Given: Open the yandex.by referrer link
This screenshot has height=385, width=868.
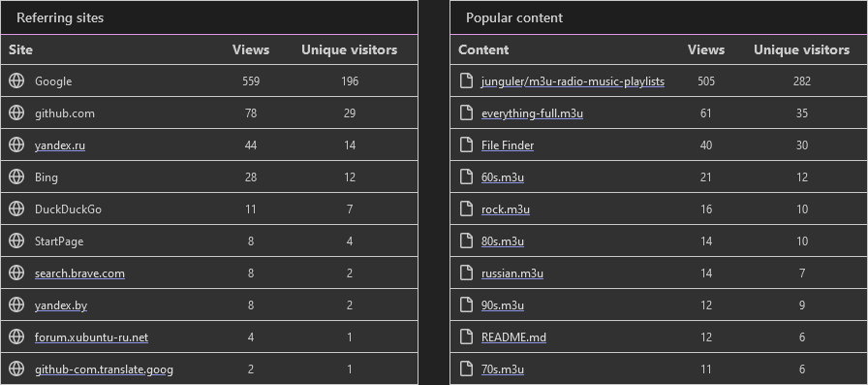Looking at the screenshot, I should [x=61, y=305].
